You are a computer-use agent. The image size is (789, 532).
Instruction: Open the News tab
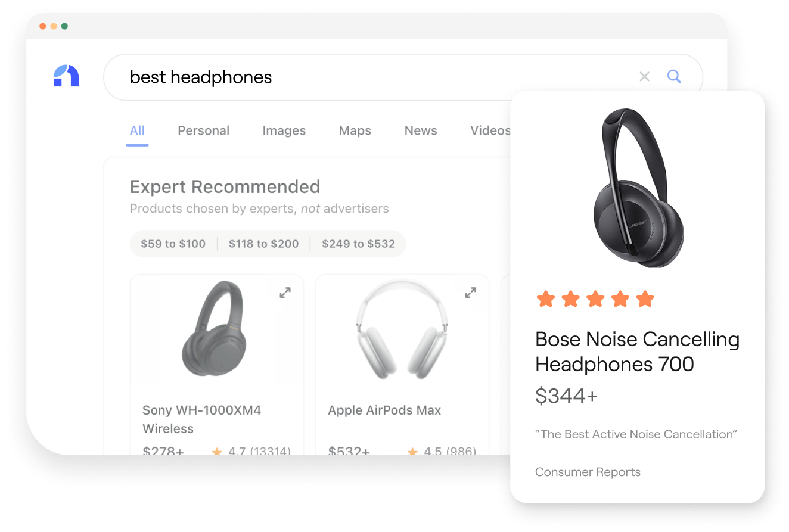coord(421,131)
